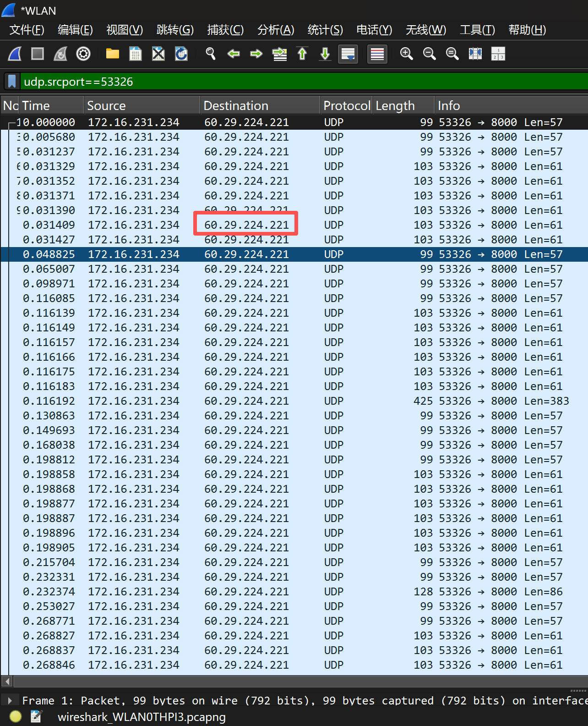Open the 帮助(H) menu

(x=527, y=30)
